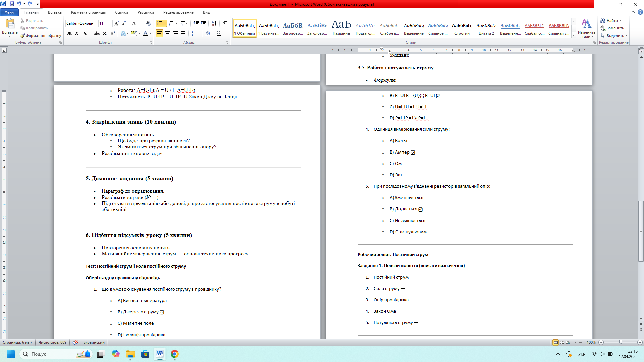Image resolution: width=644 pixels, height=362 pixels.
Task: Open Chrome from the taskbar
Action: coord(174,354)
